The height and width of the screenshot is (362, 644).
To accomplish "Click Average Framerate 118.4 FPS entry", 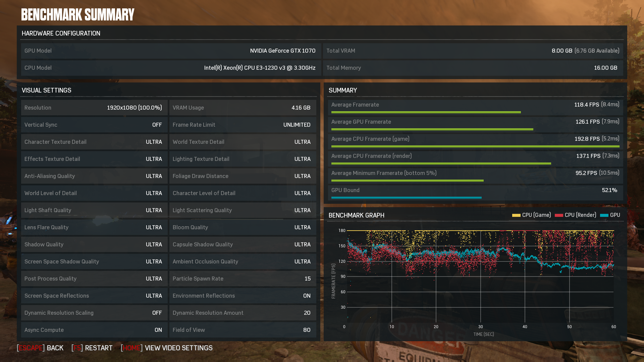I will [475, 108].
